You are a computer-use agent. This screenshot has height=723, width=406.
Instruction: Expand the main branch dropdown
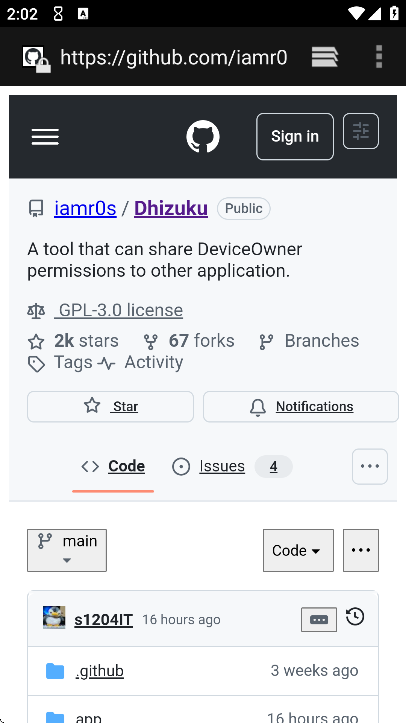(67, 550)
